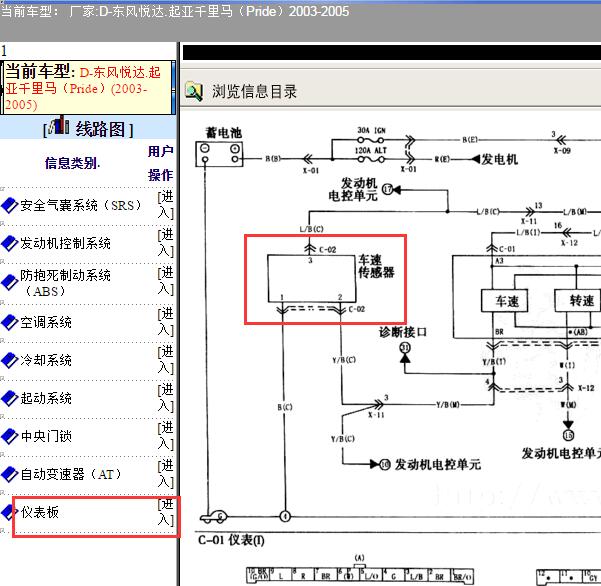Open the 进入 link for 自动变速器（AT）
The height and width of the screenshot is (586, 601).
pos(166,474)
